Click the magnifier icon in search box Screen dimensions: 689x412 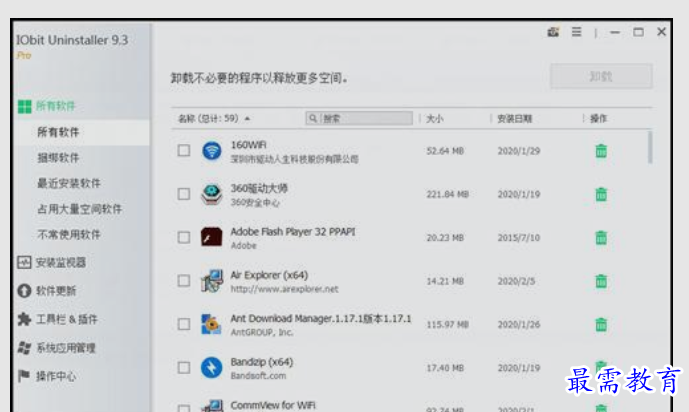[x=313, y=118]
